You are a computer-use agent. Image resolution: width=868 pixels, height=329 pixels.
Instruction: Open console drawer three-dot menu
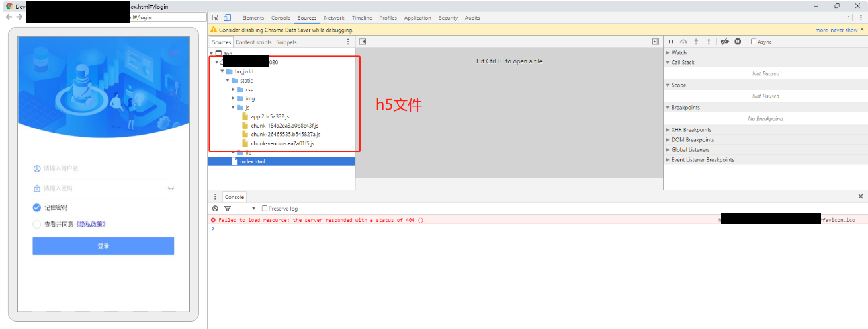click(215, 197)
